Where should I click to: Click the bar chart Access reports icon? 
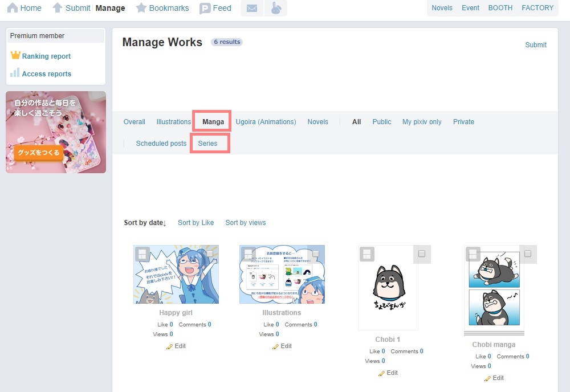[15, 73]
